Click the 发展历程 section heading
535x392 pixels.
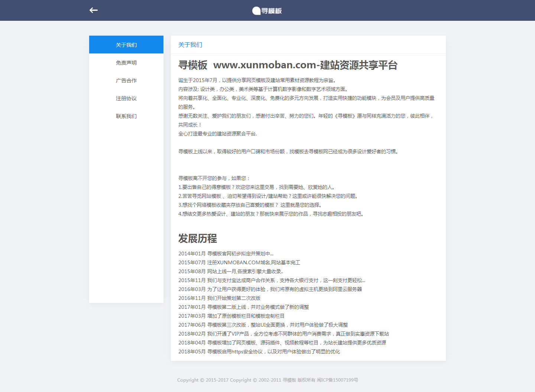pos(198,238)
